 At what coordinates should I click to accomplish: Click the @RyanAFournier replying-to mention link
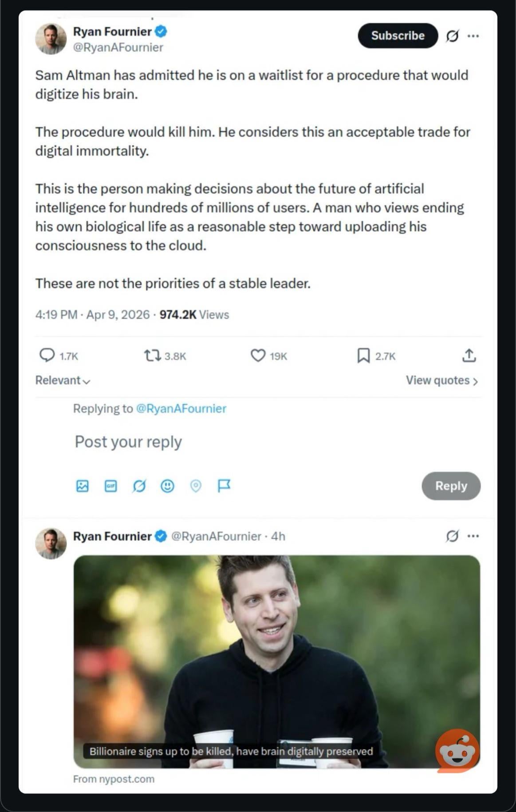[x=181, y=408]
